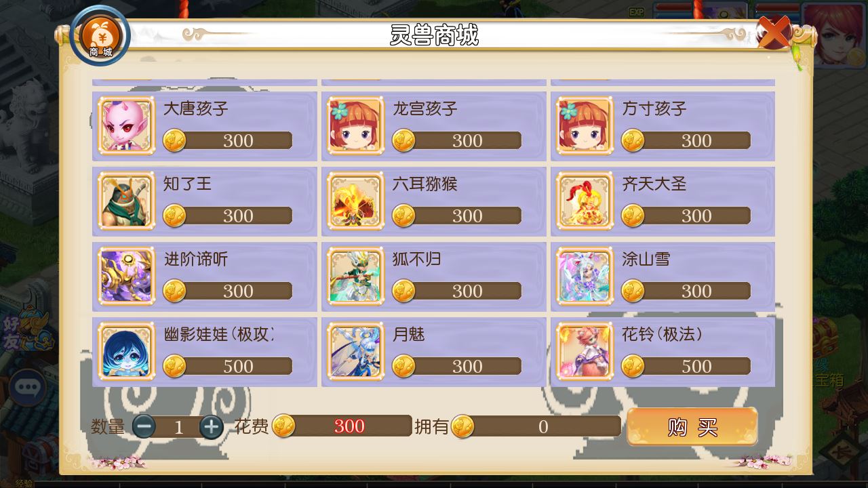This screenshot has height=488, width=868.
Task: Select the 花铃(极法) pet icon
Action: 585,352
